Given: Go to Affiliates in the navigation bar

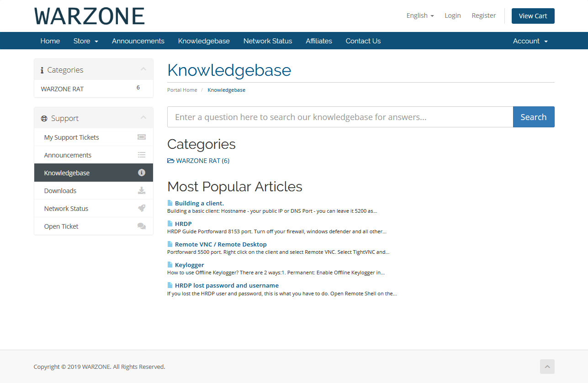Looking at the screenshot, I should pos(318,41).
